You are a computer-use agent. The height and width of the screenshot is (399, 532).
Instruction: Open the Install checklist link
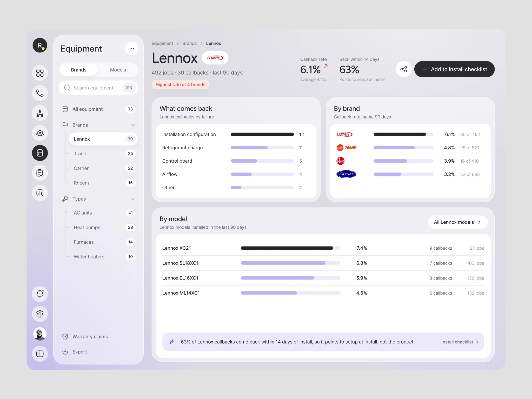(460, 342)
